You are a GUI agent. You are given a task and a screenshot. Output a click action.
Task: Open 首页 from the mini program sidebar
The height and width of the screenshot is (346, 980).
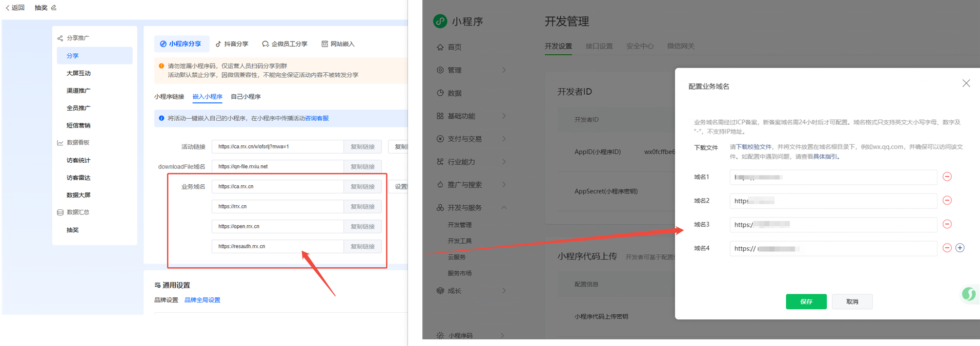(x=454, y=47)
